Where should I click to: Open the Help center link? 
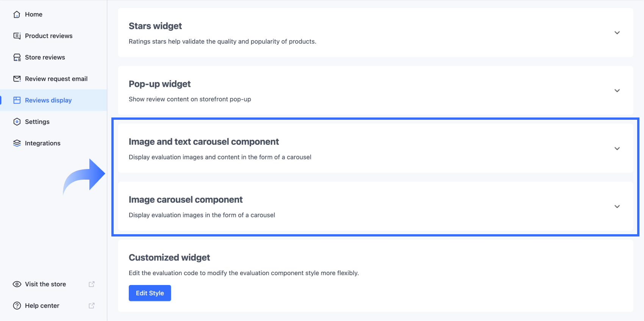click(42, 306)
